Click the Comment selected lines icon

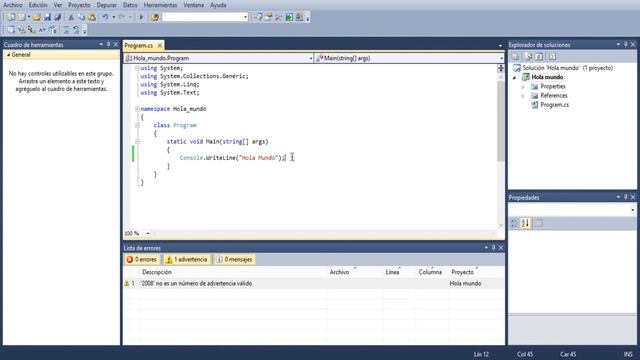click(x=66, y=30)
